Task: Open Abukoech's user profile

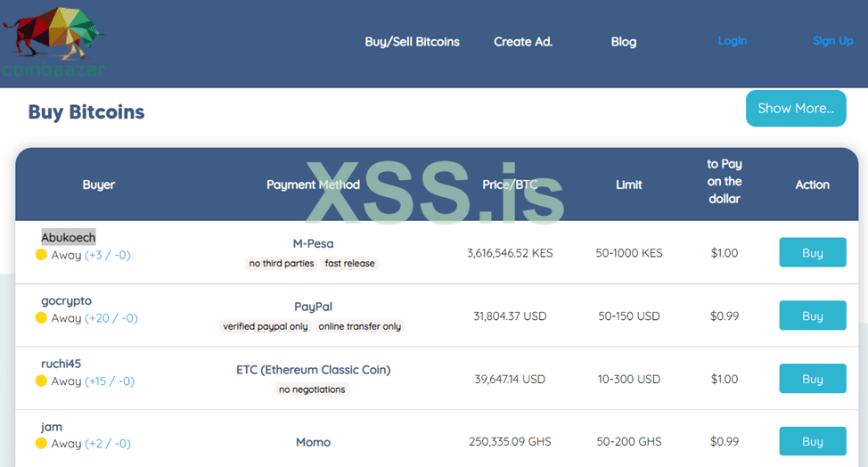Action: click(x=69, y=237)
